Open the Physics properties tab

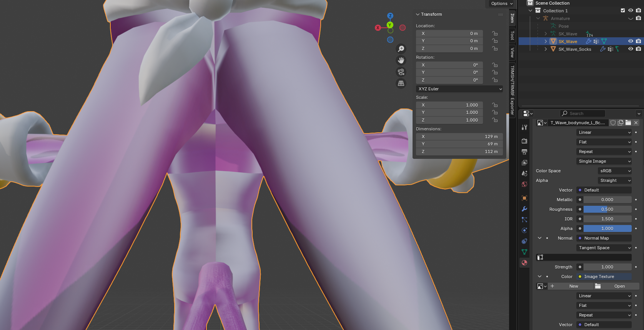[x=524, y=230]
